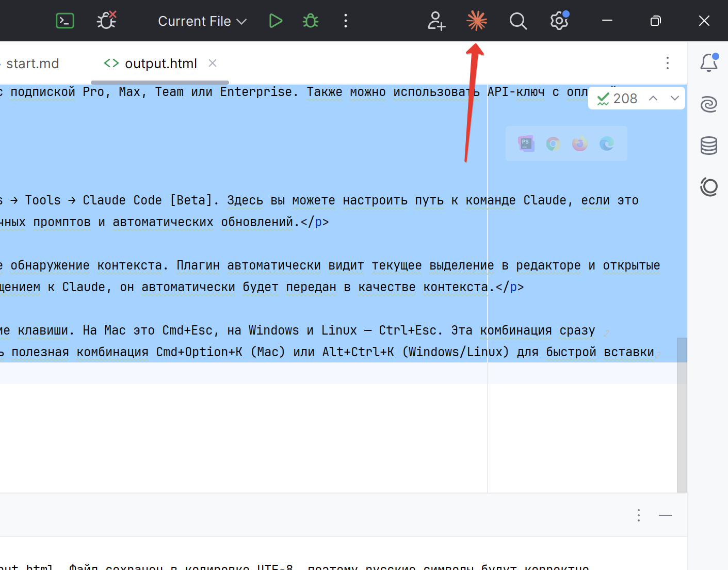Hide the bottom tool window with minus button
The image size is (728, 570).
click(x=666, y=515)
